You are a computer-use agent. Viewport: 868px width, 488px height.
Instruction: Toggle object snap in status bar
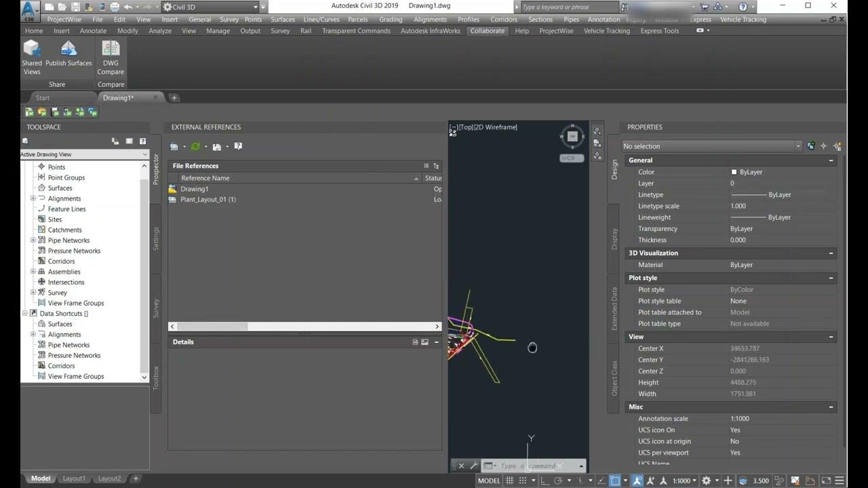(614, 481)
